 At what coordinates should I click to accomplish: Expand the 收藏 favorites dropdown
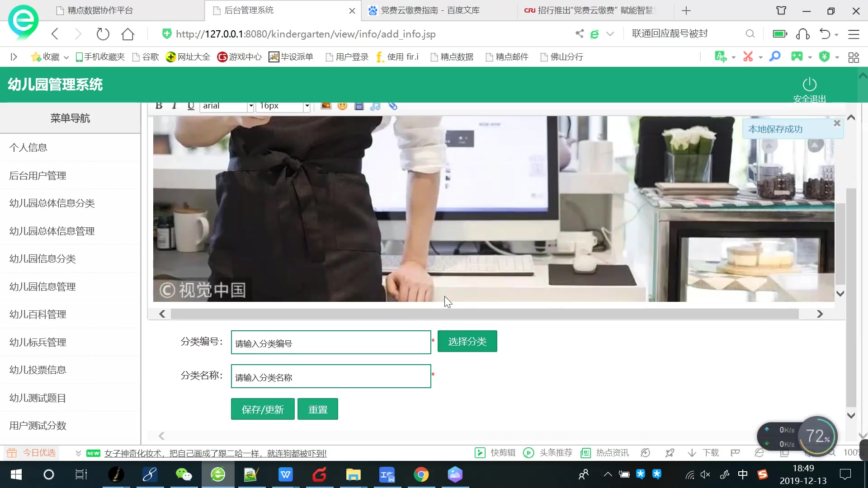click(66, 56)
